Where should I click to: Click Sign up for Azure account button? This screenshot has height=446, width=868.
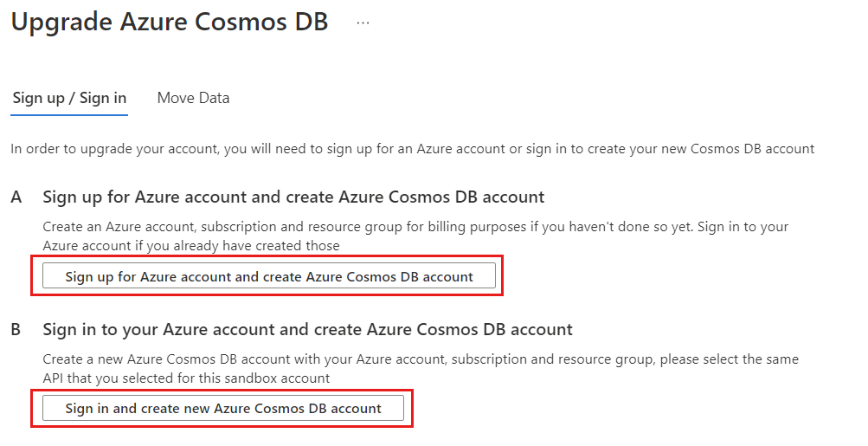click(x=269, y=276)
